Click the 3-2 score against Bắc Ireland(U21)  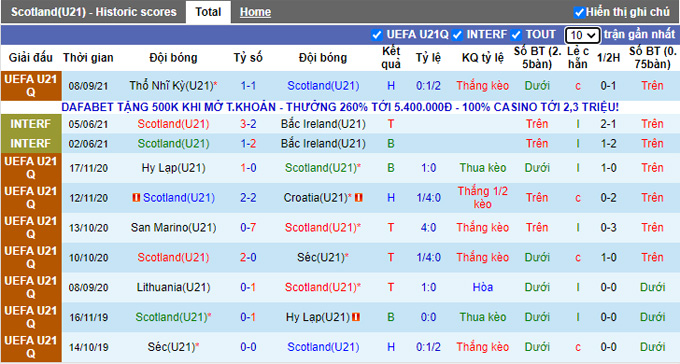[x=248, y=124]
